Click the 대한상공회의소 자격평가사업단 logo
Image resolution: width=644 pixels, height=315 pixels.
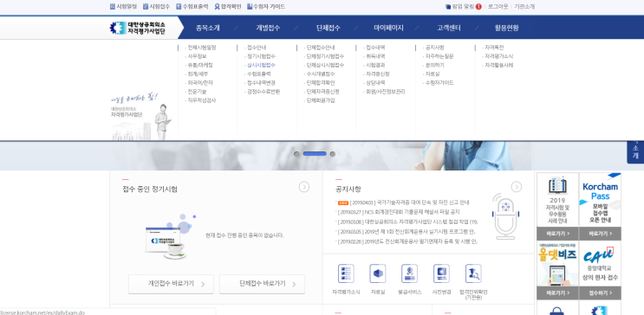(138, 28)
